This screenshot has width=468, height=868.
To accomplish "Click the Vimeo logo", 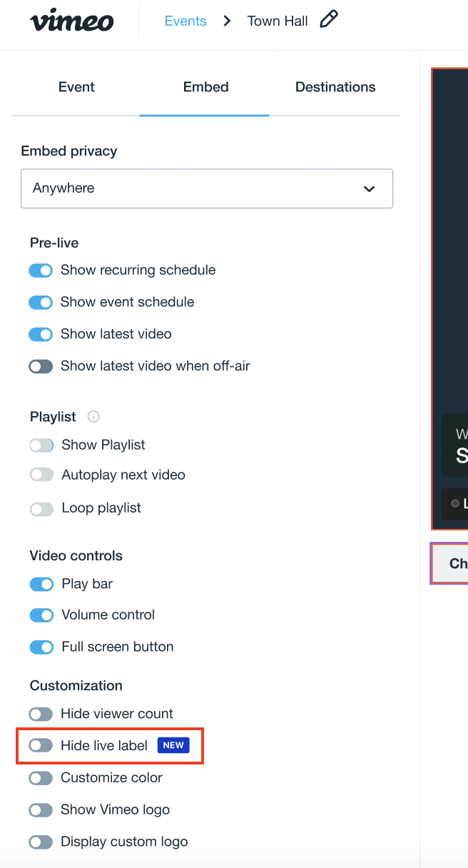I will 71,21.
